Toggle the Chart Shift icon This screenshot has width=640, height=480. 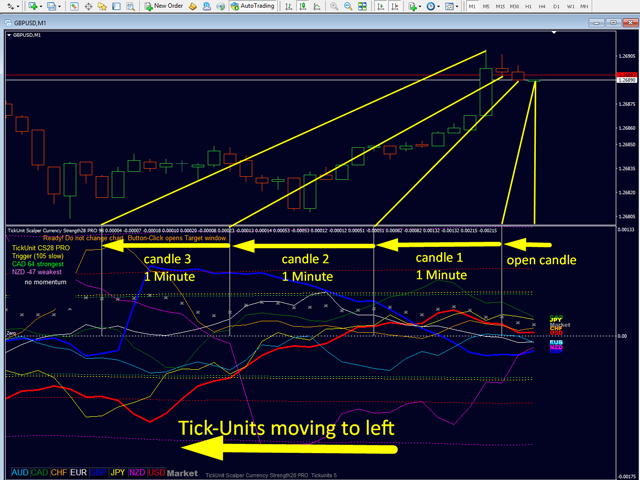coord(395,6)
